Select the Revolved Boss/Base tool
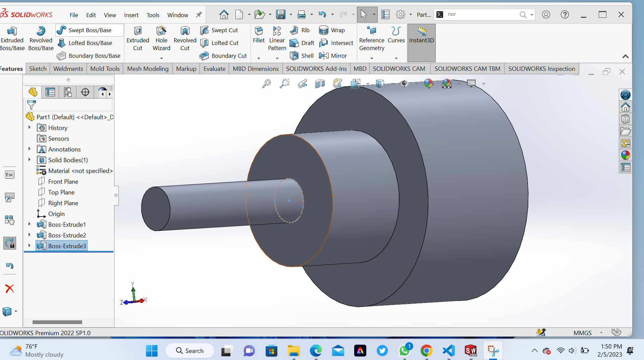Image resolution: width=644 pixels, height=360 pixels. [41, 39]
